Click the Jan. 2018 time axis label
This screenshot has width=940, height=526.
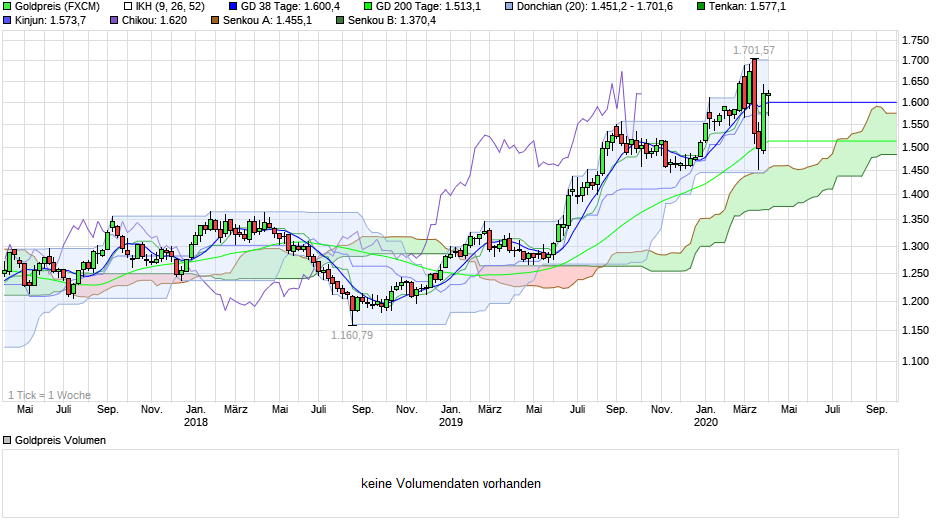[x=195, y=416]
